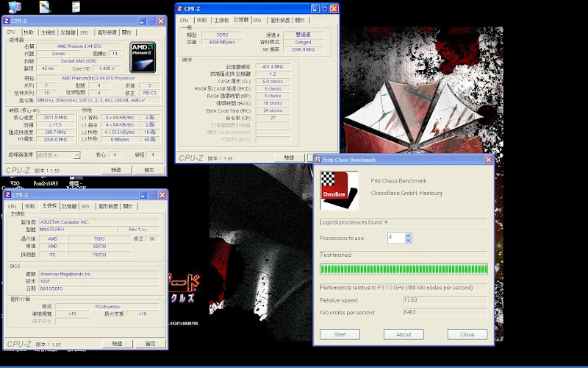The height and width of the screenshot is (368, 588).
Task: Open 圖形裝置 tab in processor CPU-Z window
Action: (x=107, y=32)
